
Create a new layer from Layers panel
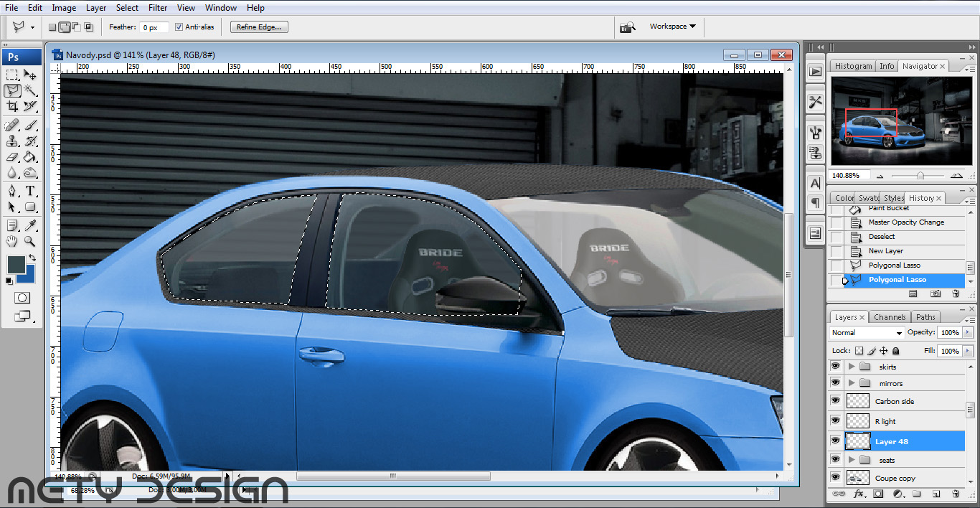click(936, 494)
